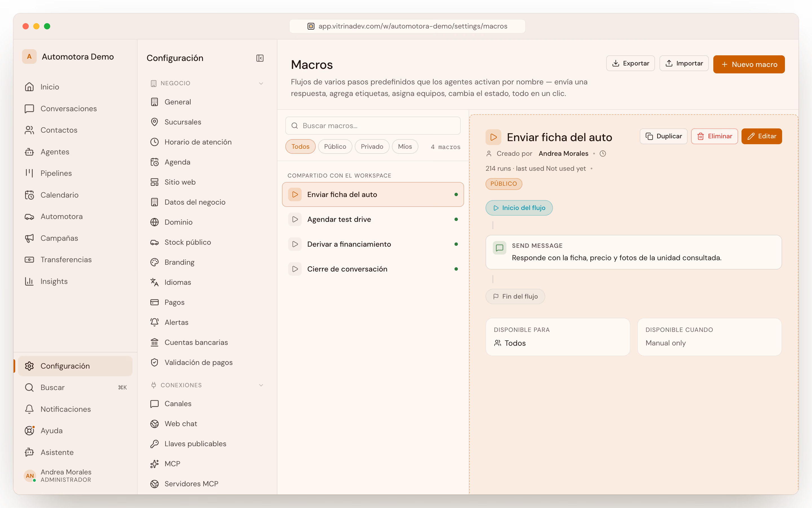Select the Cierre de conversación macro
The image size is (812, 508).
(x=373, y=269)
